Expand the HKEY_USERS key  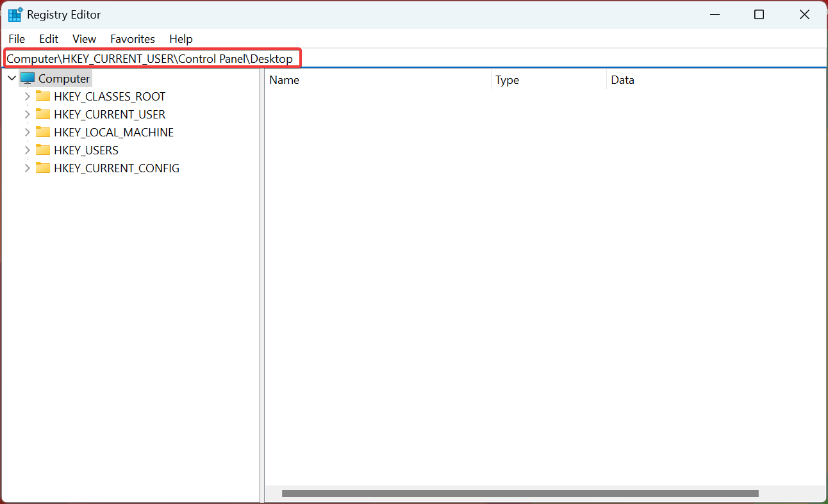[x=27, y=150]
